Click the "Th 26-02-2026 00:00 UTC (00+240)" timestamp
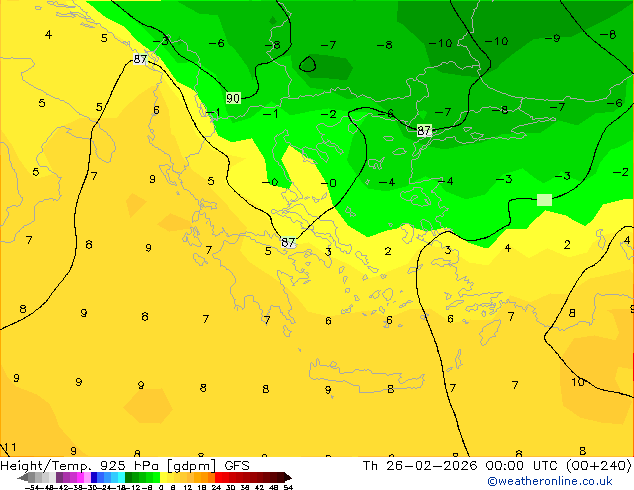The height and width of the screenshot is (490, 634). (497, 466)
